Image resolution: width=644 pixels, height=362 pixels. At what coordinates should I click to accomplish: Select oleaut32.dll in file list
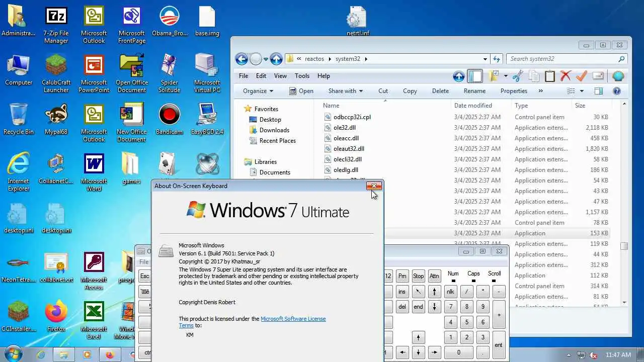pyautogui.click(x=349, y=149)
